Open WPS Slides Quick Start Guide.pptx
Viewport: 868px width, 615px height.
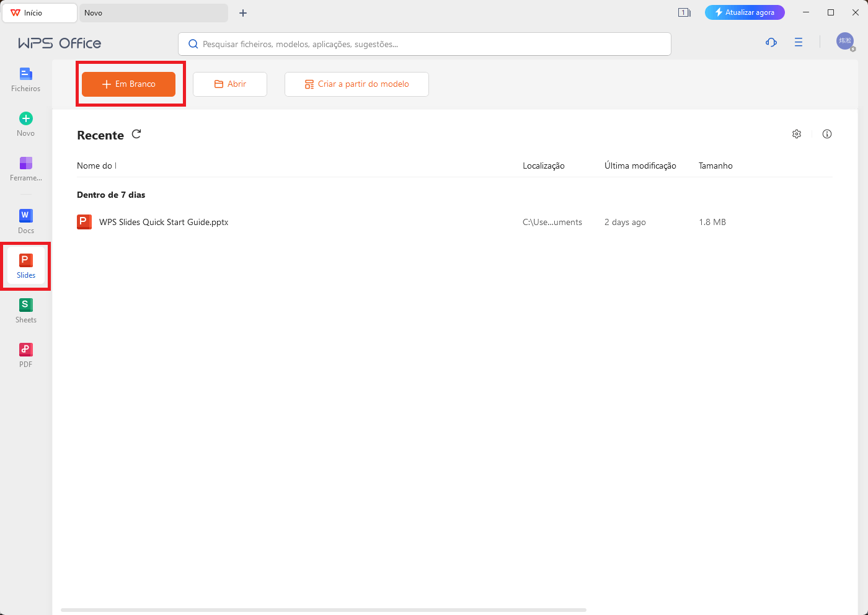[164, 222]
